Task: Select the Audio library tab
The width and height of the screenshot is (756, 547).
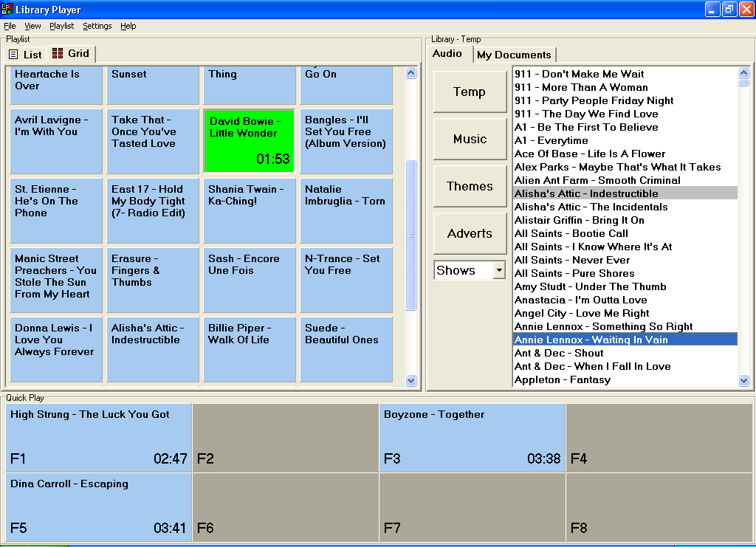Action: coord(449,53)
